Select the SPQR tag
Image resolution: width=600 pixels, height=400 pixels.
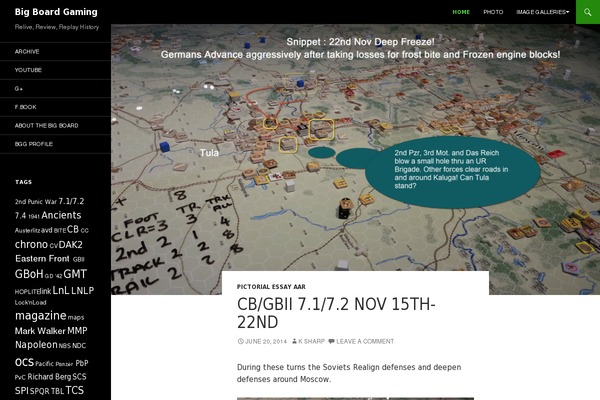click(39, 392)
